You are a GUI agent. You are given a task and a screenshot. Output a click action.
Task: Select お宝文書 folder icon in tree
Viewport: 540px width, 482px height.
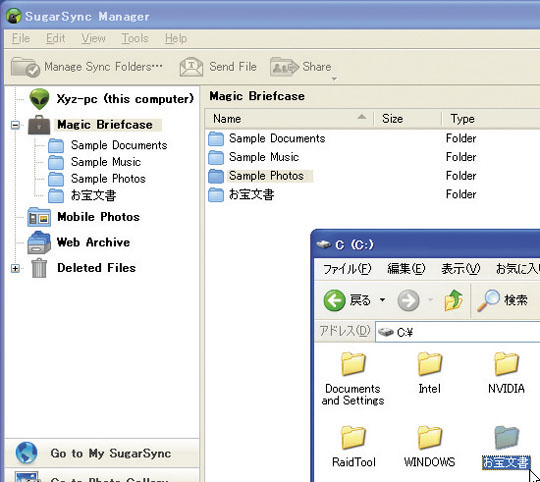56,196
